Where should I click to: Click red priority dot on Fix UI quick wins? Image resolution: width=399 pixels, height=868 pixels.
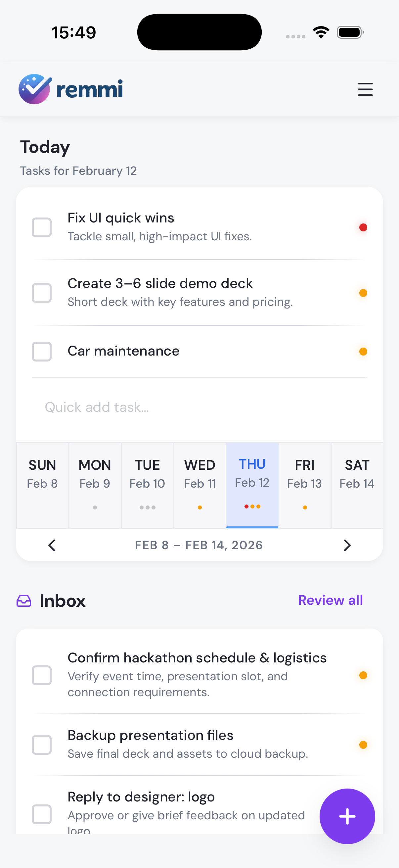[x=363, y=227]
